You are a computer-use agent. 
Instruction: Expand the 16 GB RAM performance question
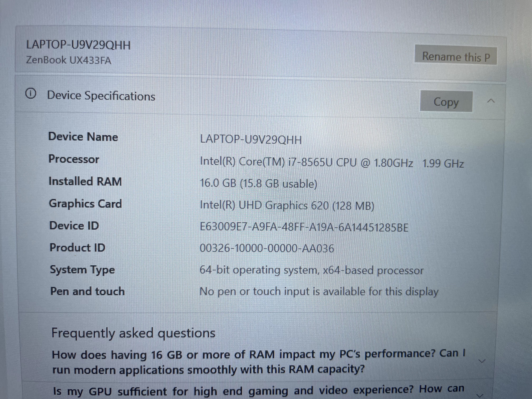point(482,361)
